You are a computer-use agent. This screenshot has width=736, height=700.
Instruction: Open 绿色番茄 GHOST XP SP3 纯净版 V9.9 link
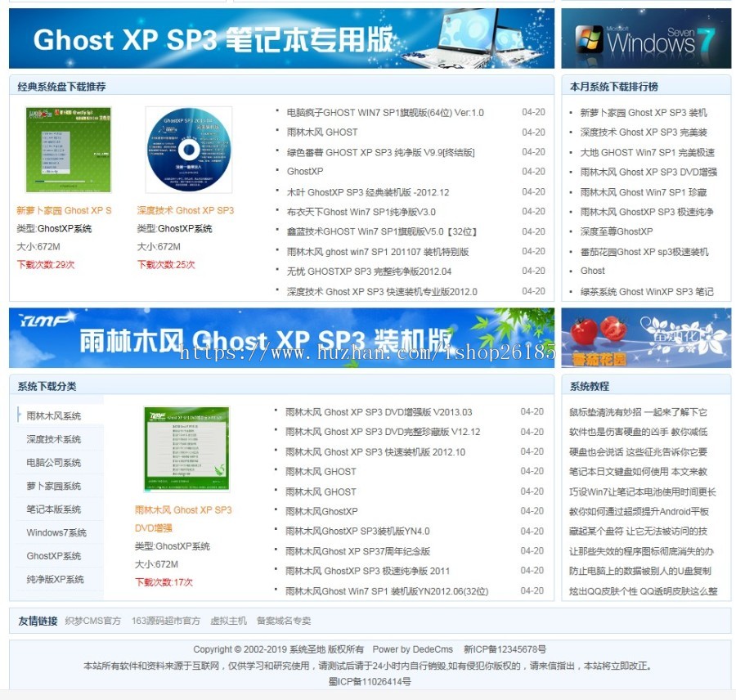point(380,152)
